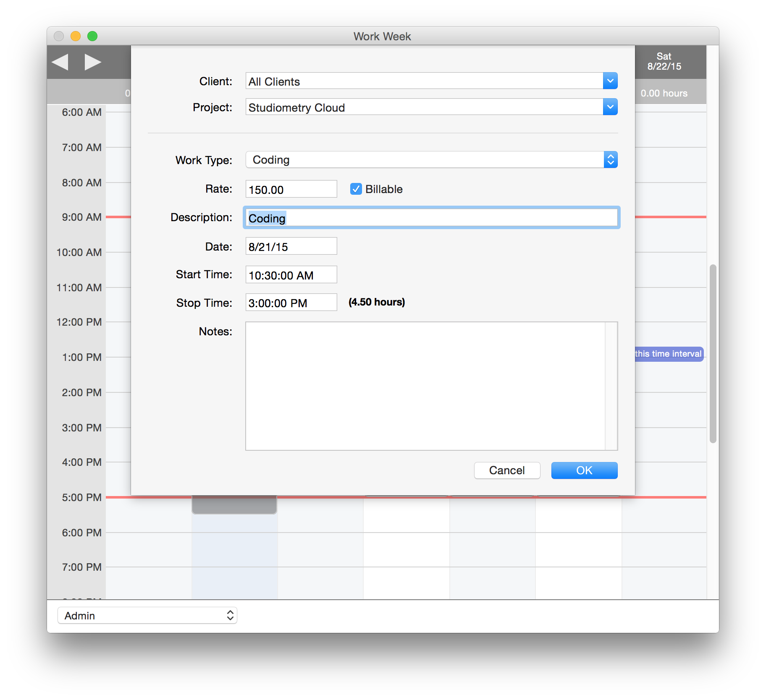
Task: Minimize the window with the yellow button
Action: [x=76, y=36]
